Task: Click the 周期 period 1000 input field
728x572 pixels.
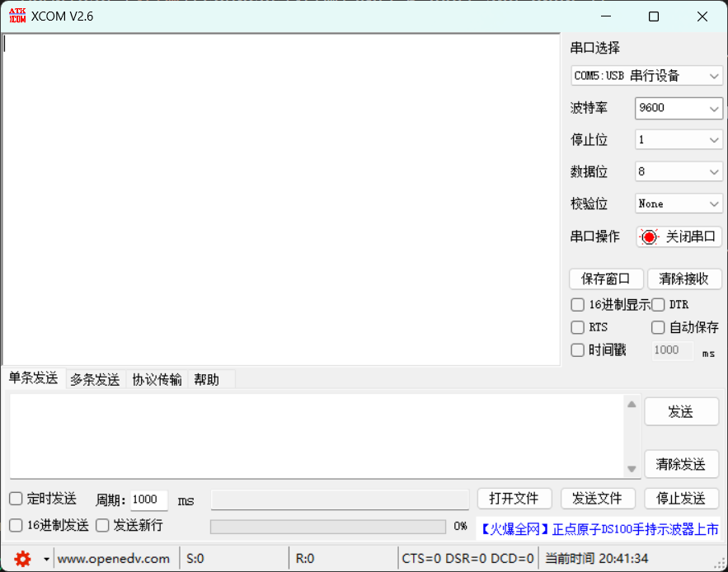Action: tap(149, 500)
